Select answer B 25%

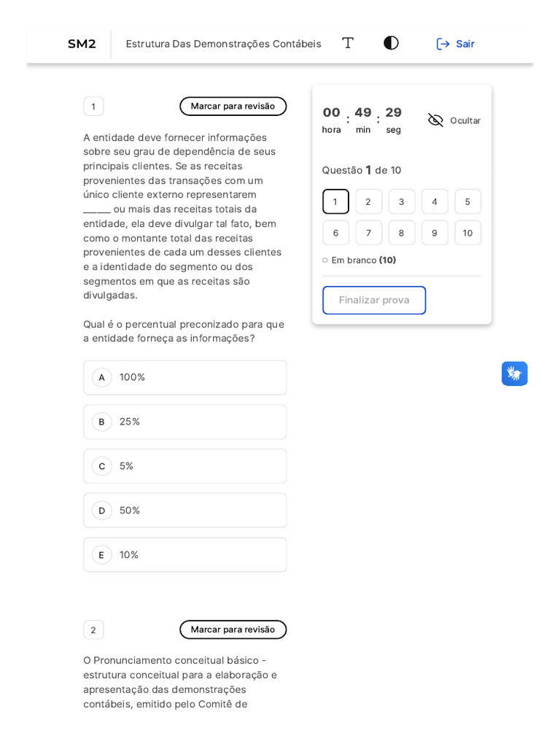[185, 422]
